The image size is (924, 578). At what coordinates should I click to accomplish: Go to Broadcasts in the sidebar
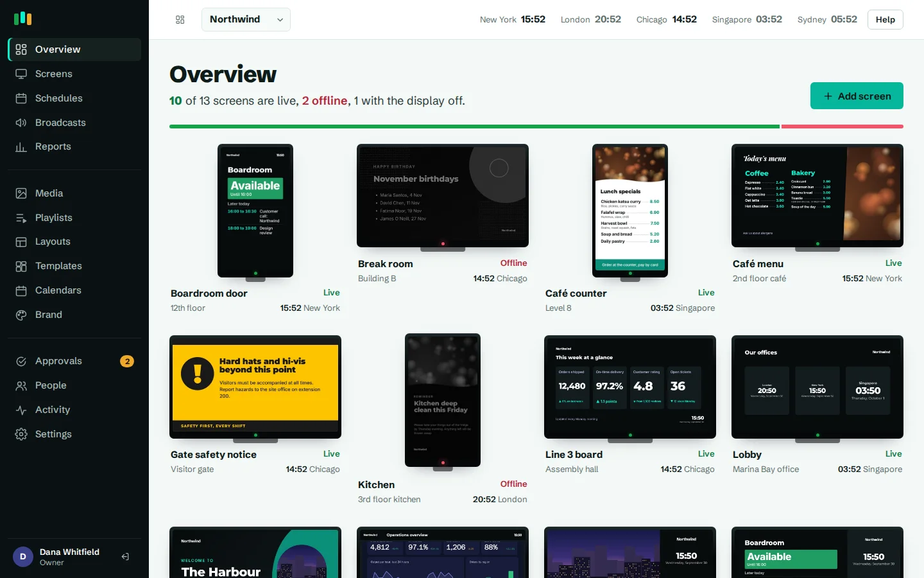pyautogui.click(x=74, y=123)
